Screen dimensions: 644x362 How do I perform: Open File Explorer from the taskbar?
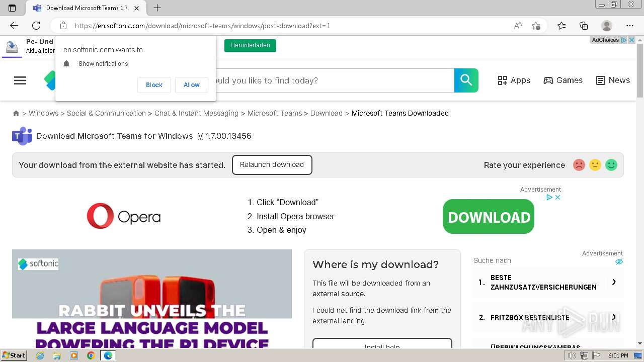click(57, 355)
